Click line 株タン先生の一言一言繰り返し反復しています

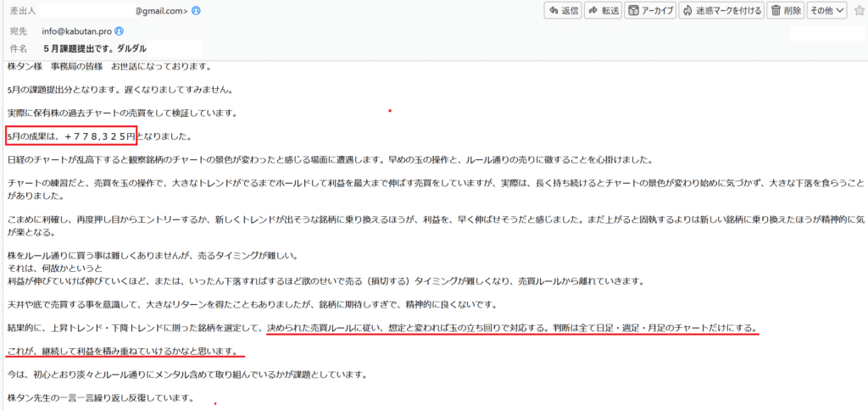coord(101,398)
